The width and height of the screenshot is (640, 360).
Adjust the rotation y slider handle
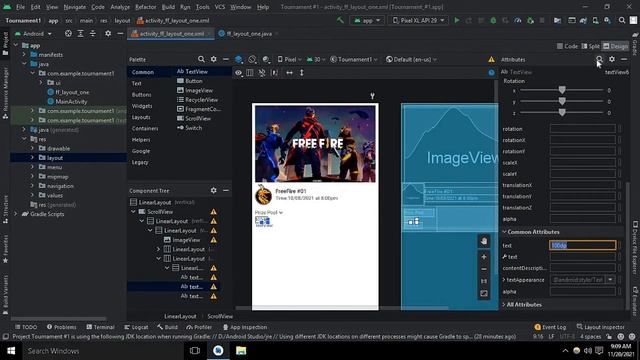point(562,101)
